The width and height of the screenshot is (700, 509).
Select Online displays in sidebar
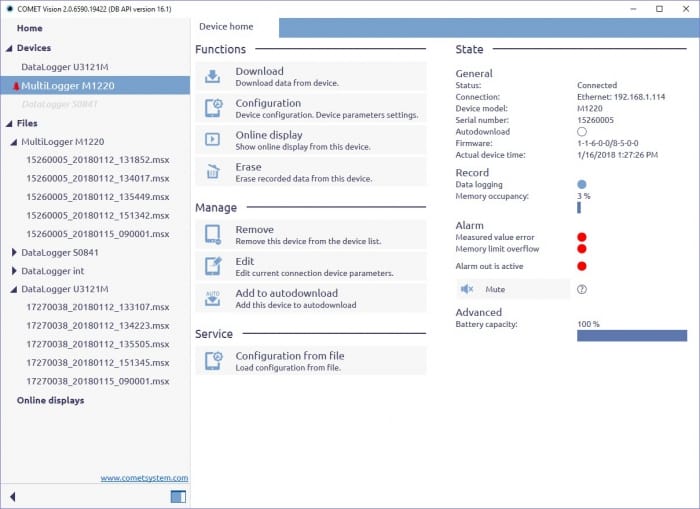[50, 400]
